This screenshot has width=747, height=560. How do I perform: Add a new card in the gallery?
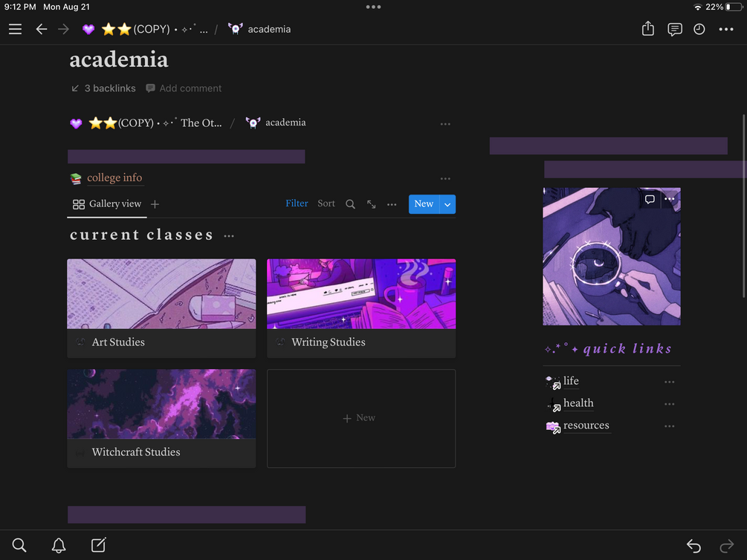point(361,418)
